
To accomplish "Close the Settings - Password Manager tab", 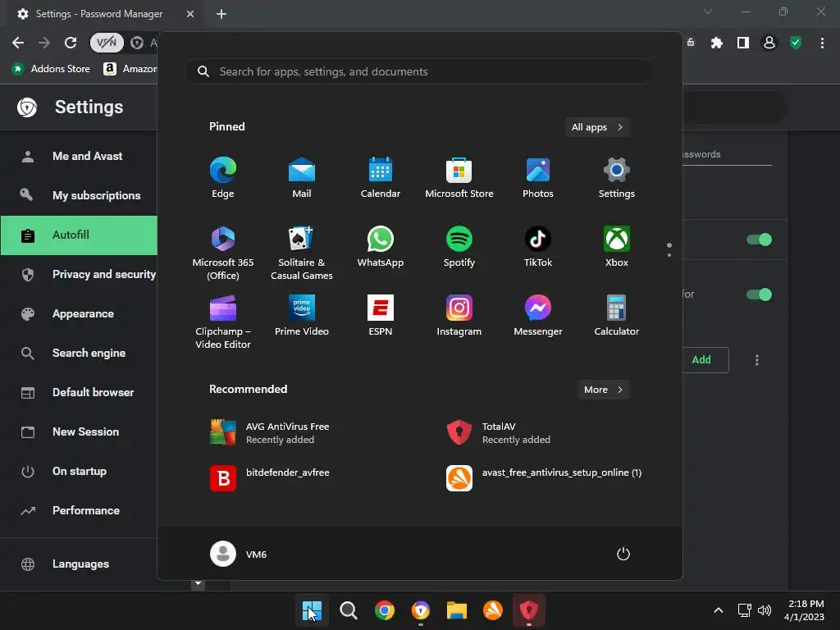I will [x=190, y=14].
